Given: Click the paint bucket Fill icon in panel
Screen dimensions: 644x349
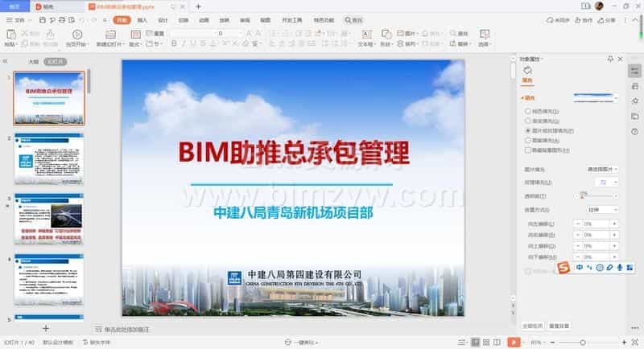Looking at the screenshot, I should click(527, 71).
